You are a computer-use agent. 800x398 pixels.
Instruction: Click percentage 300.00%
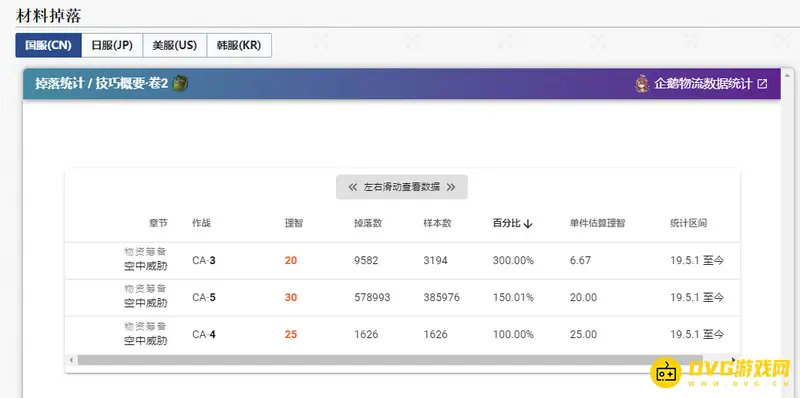pyautogui.click(x=513, y=261)
